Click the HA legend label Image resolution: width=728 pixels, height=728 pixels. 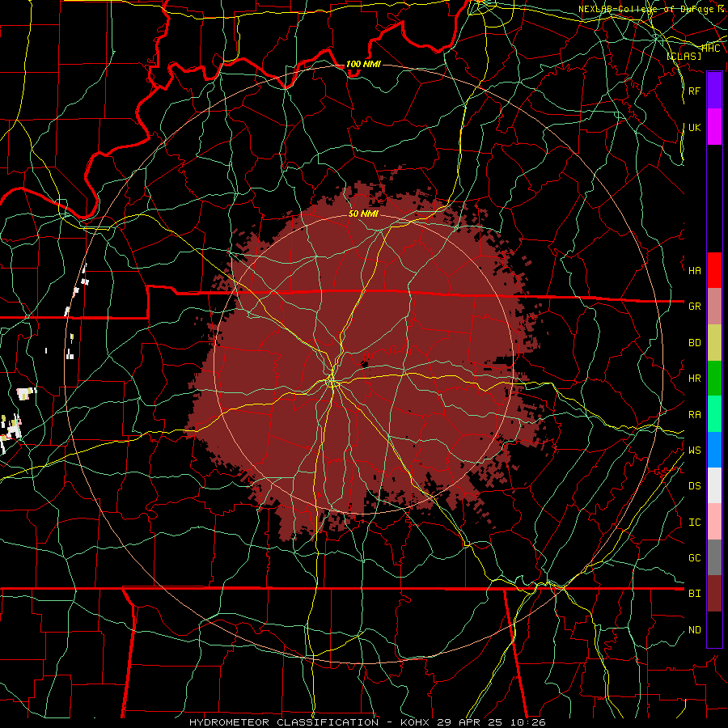pyautogui.click(x=695, y=271)
